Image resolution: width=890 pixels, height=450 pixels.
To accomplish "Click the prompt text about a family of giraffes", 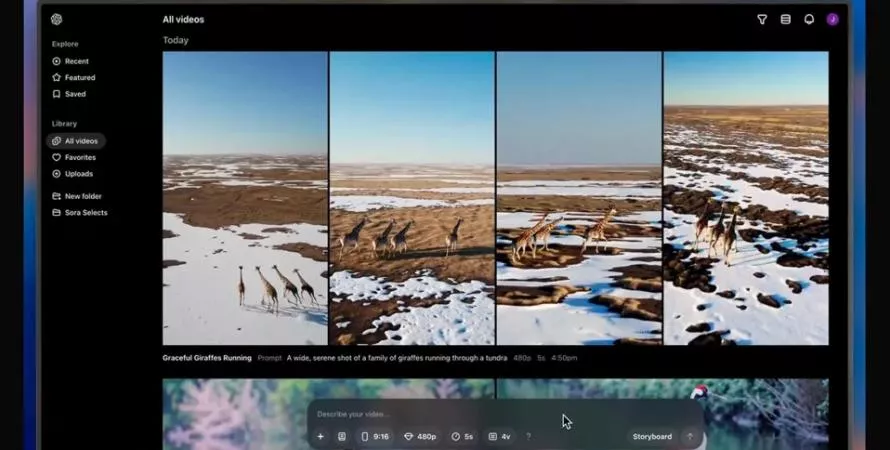I will tap(397, 358).
